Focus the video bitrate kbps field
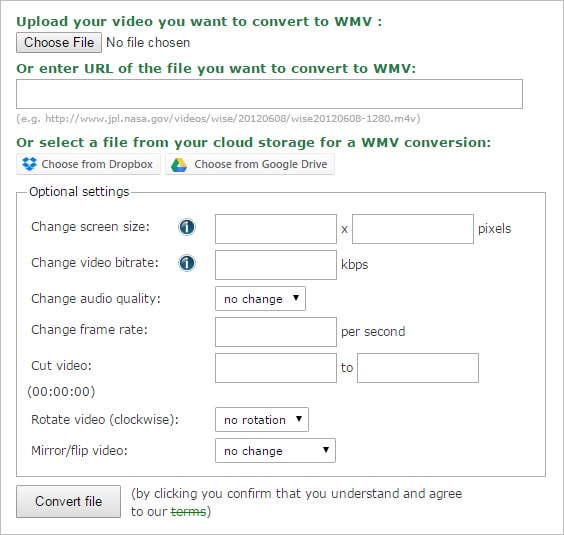Screen dimensions: 564x535 [276, 265]
